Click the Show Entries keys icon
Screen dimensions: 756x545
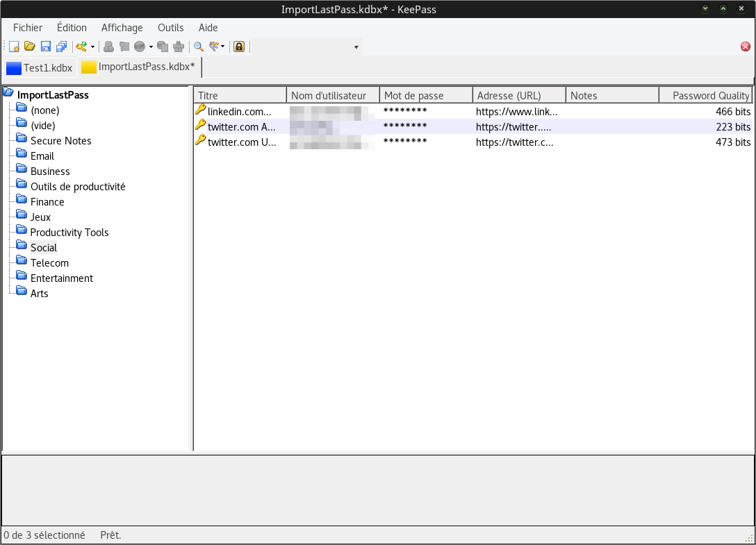tap(213, 47)
